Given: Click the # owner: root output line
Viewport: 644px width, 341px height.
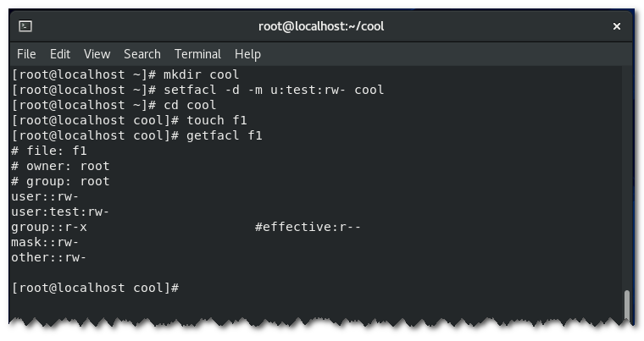Looking at the screenshot, I should tap(60, 166).
